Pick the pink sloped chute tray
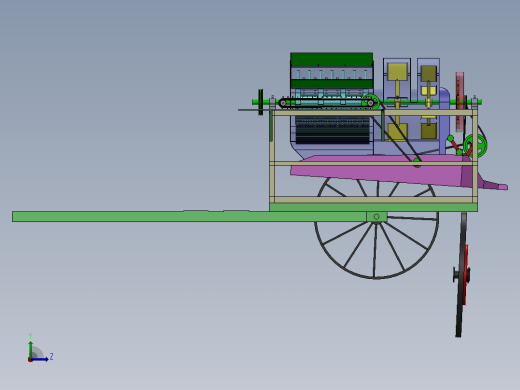Image resolution: width=520 pixels, height=390 pixels. click(383, 172)
